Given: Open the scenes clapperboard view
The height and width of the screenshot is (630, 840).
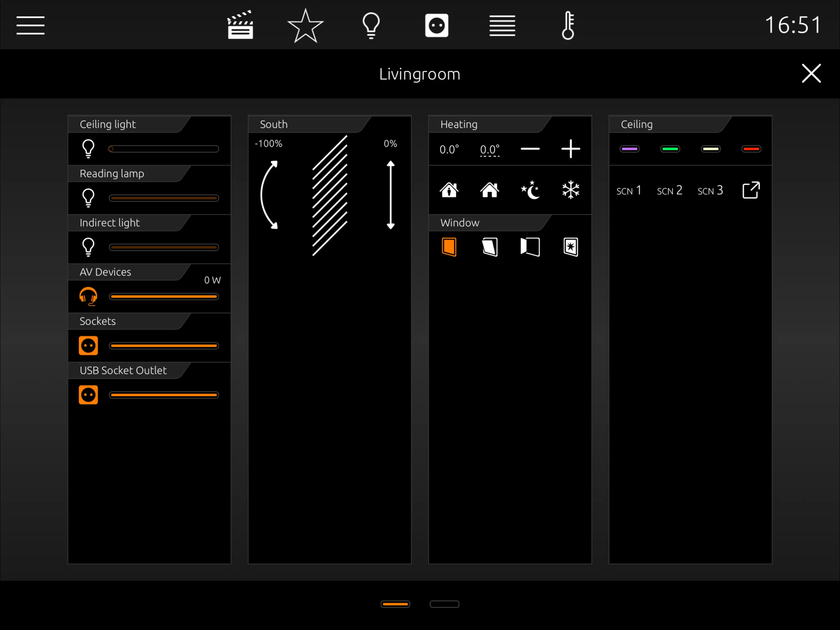Looking at the screenshot, I should pos(240,25).
